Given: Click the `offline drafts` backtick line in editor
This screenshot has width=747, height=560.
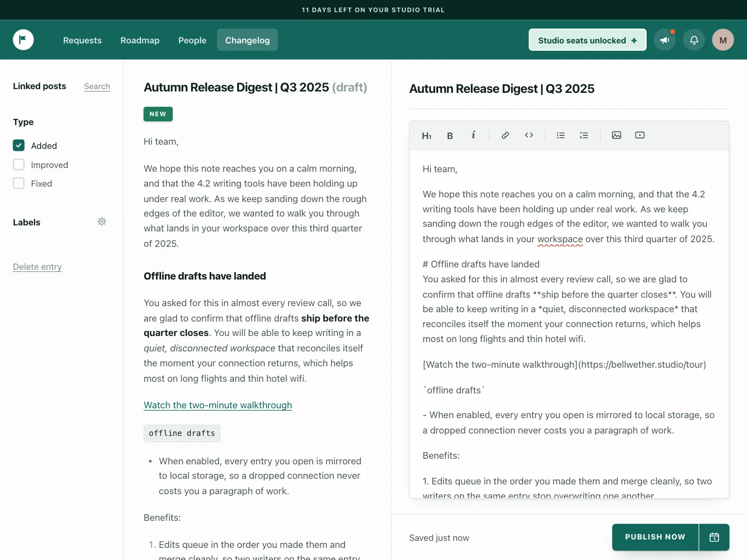Looking at the screenshot, I should tap(454, 390).
